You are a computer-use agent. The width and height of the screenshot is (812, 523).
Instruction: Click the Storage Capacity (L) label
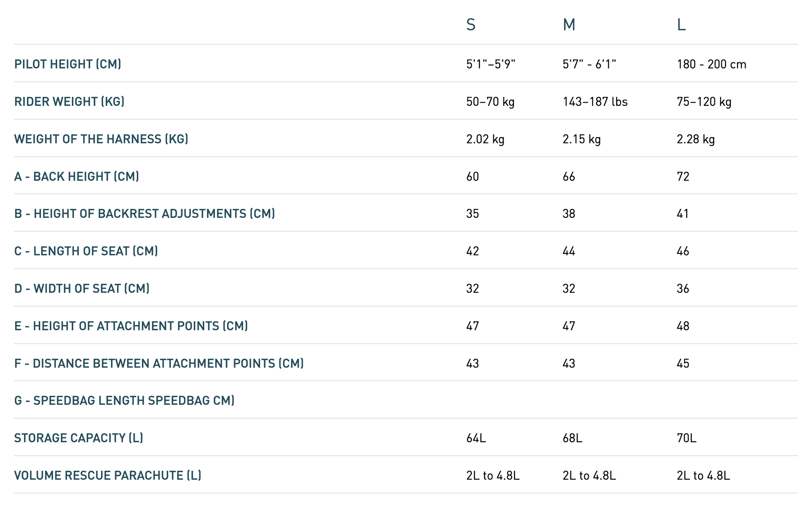point(79,438)
